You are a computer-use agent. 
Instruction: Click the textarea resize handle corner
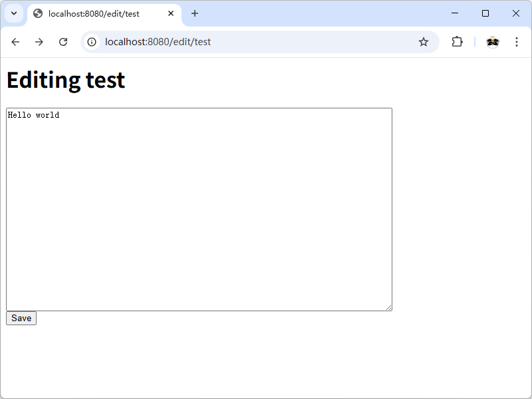coord(389,307)
